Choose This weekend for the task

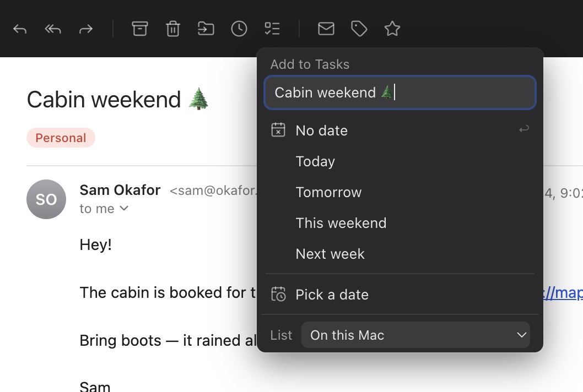[x=400, y=223]
